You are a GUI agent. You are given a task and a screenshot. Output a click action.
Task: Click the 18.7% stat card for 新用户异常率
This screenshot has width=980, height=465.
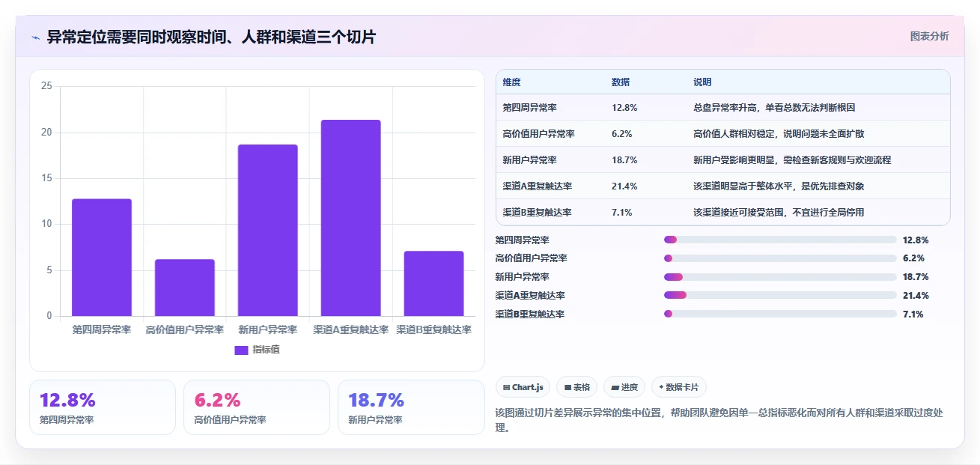click(411, 407)
